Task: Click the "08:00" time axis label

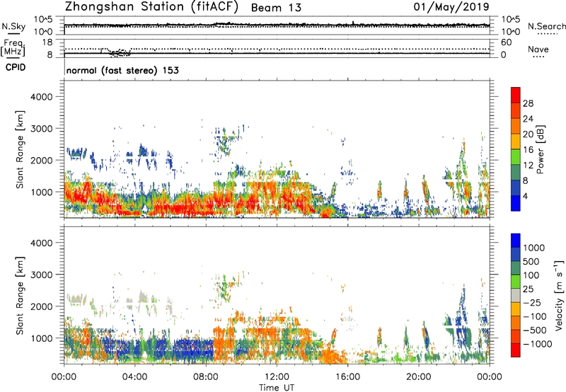Action: 206,377
